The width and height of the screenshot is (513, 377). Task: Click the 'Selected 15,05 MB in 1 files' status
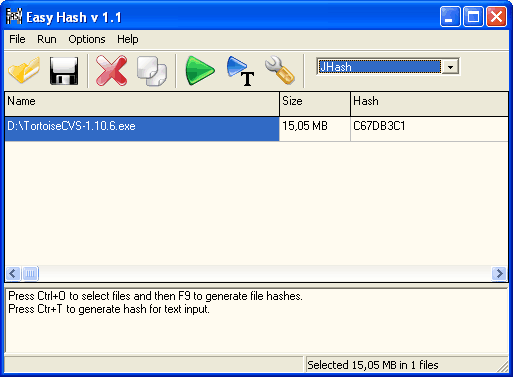373,365
